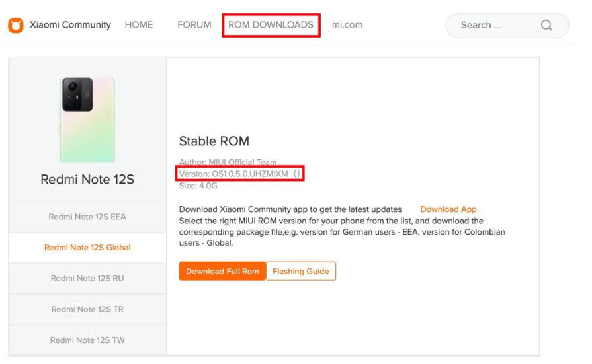Visit the mi.com link
This screenshot has height=364, width=592.
347,25
